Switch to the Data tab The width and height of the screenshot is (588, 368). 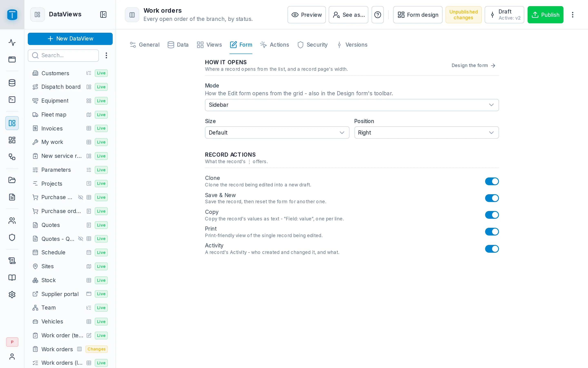click(x=178, y=45)
